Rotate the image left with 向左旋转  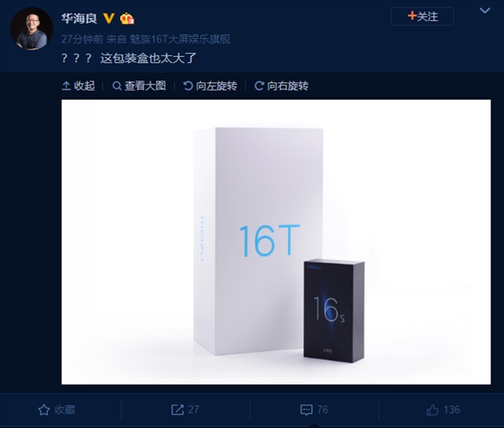210,86
